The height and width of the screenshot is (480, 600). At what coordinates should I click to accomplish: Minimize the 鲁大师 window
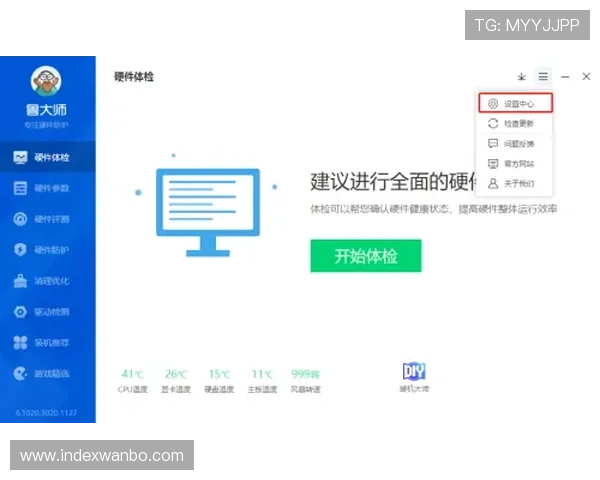click(565, 77)
